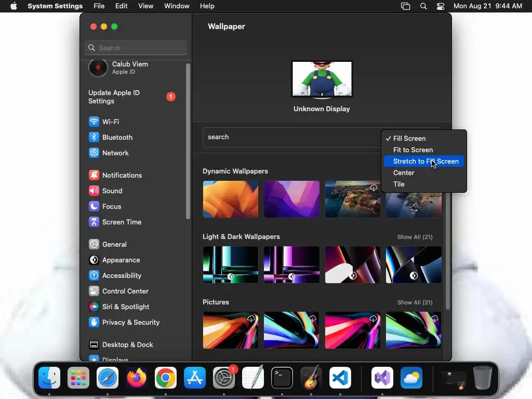Click System Settings icon in Dock
Image resolution: width=532 pixels, height=399 pixels.
pos(224,378)
